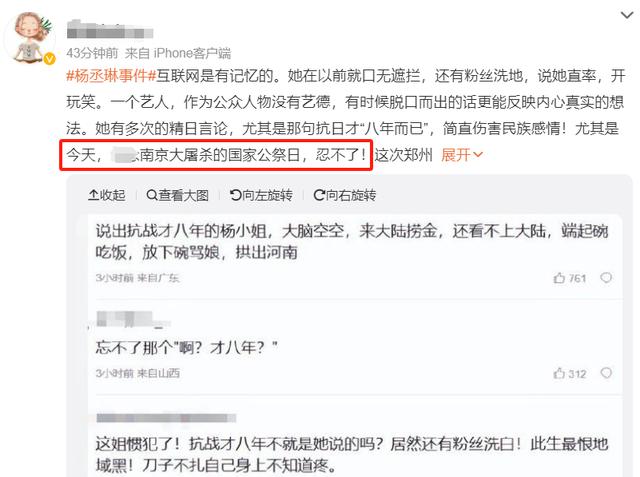Click the 43分钟前 post timestamp
This screenshot has height=477, width=640.
tap(92, 53)
